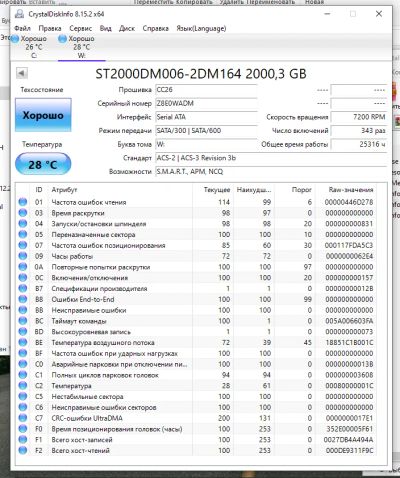Viewport: 400px width, 478px height.
Task: Click status icon of attribute C0
Action: coord(23,364)
